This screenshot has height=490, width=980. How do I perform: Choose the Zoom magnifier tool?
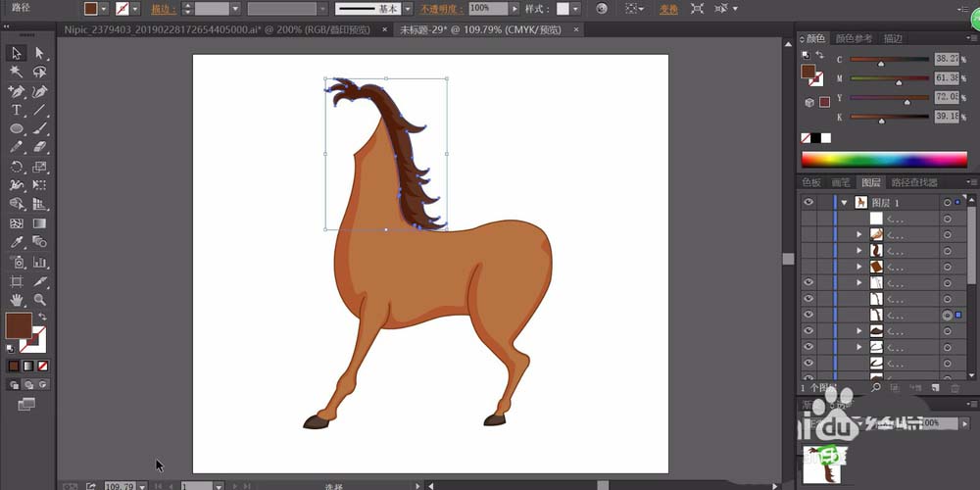[x=40, y=299]
